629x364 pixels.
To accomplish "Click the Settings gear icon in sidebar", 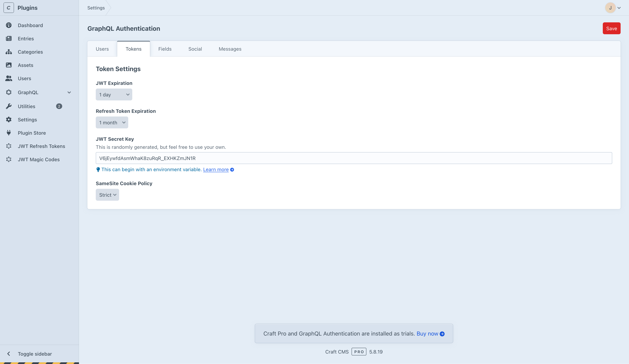I will tap(9, 119).
